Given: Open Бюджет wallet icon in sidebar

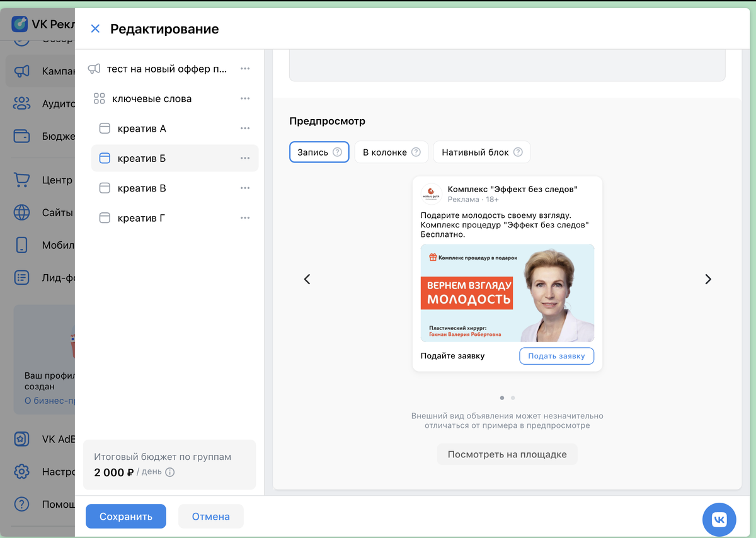Looking at the screenshot, I should coord(21,136).
